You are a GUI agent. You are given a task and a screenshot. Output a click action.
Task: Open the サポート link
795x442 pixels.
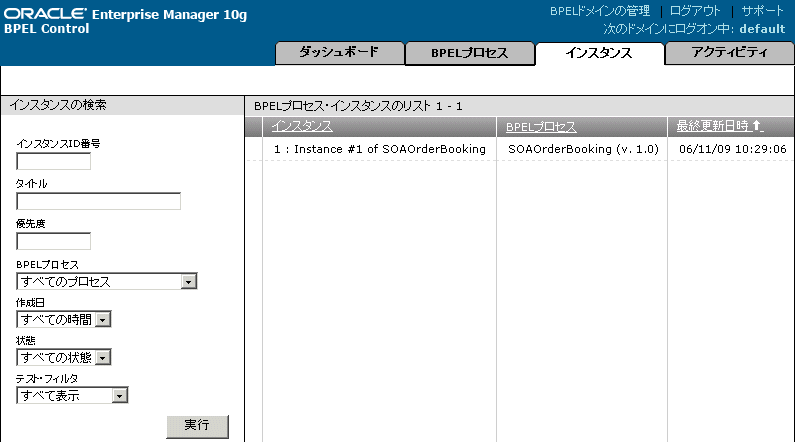[x=763, y=11]
